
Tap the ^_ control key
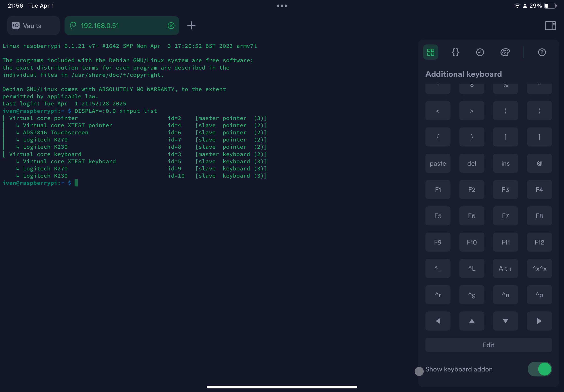pyautogui.click(x=438, y=268)
